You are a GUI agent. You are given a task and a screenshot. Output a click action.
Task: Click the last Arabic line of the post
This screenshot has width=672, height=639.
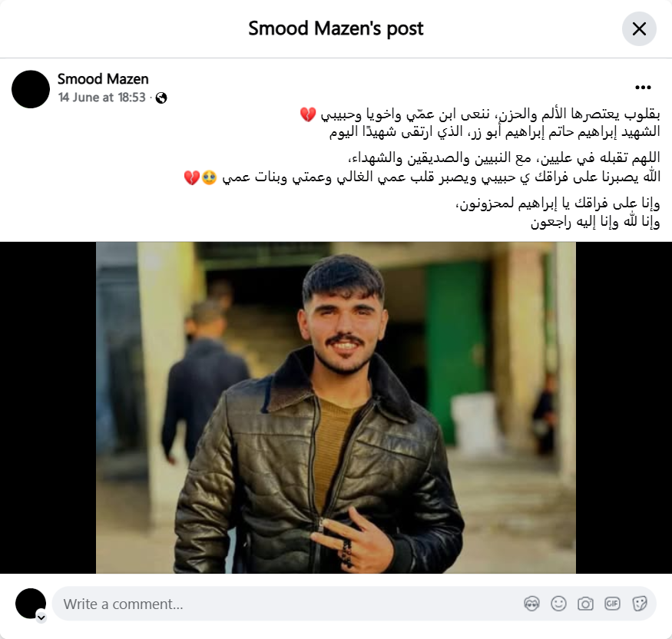click(595, 222)
